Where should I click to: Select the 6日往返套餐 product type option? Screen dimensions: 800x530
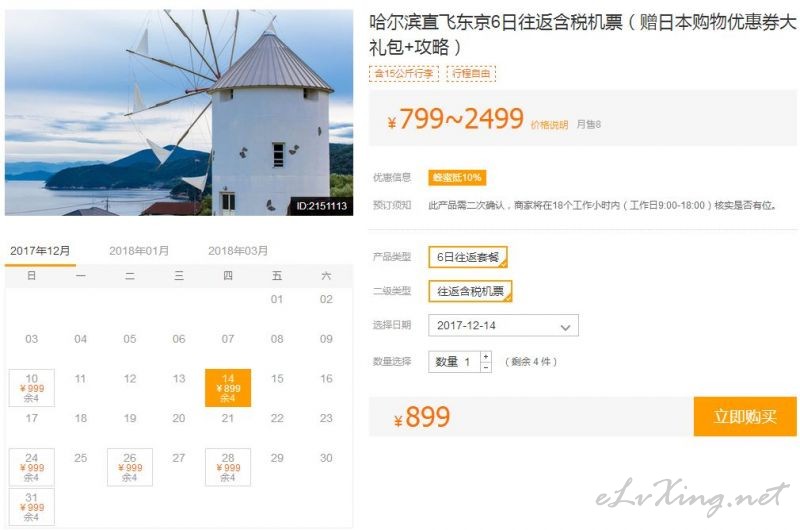tap(468, 257)
